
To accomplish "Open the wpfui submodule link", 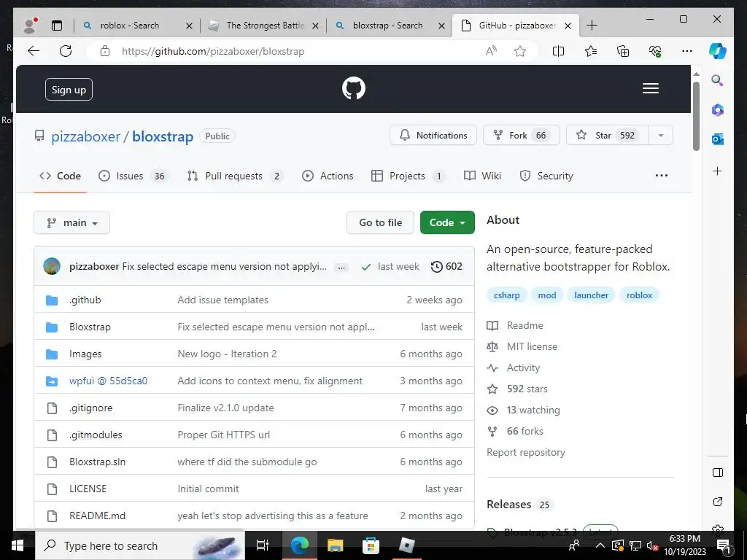I will point(108,381).
